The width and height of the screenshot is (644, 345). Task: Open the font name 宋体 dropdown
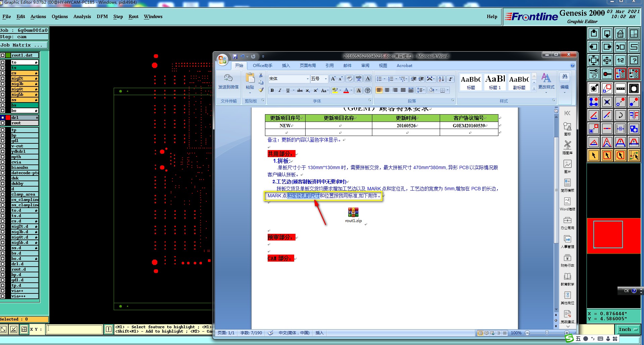pos(308,79)
